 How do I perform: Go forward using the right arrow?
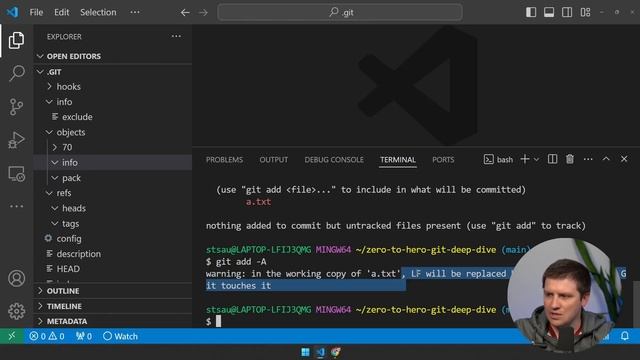pos(203,13)
